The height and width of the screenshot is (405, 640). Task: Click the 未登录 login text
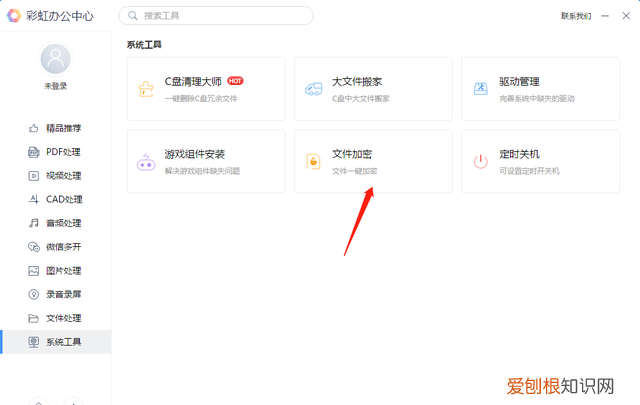pos(56,86)
